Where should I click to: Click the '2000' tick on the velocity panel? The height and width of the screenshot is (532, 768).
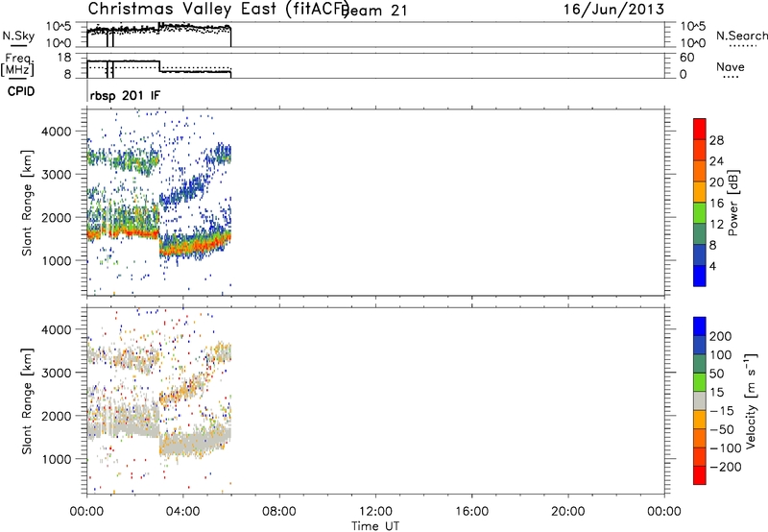click(56, 416)
